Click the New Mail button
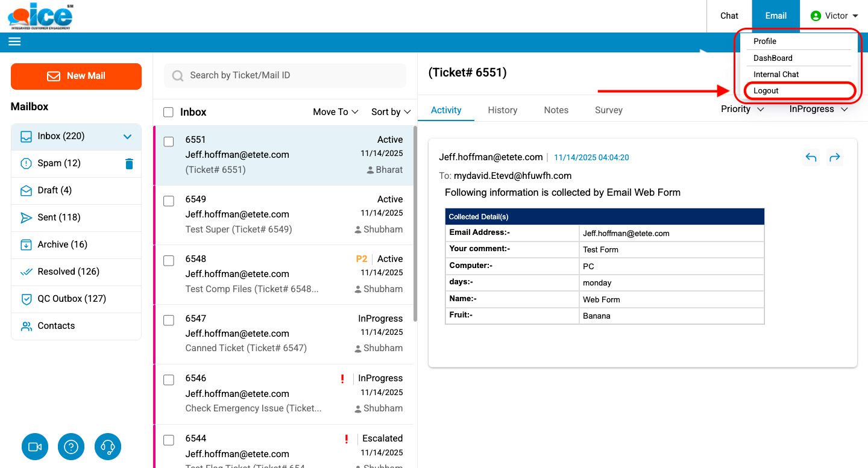Image resolution: width=868 pixels, height=468 pixels. (x=76, y=76)
